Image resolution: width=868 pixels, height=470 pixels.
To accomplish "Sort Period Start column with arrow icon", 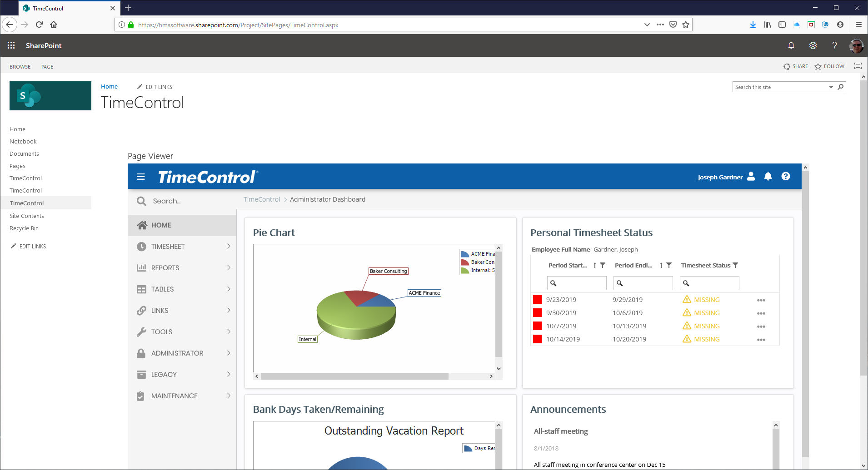I will coord(594,265).
